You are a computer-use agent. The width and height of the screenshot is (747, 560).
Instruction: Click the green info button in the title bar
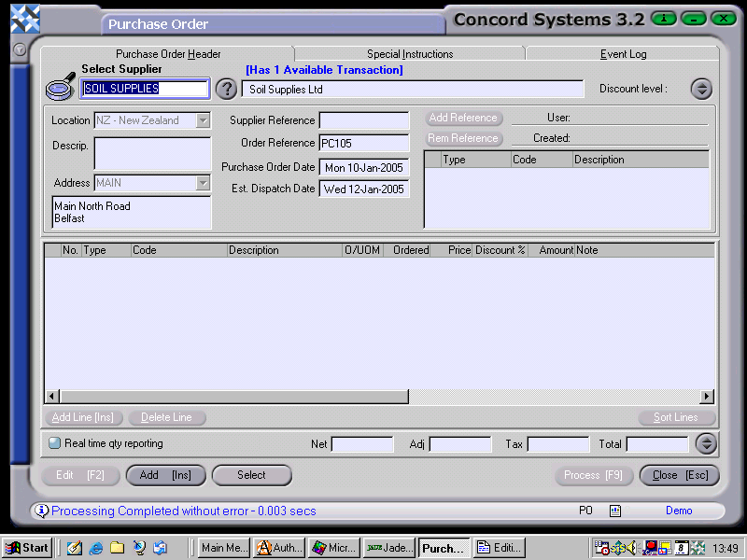coord(663,18)
